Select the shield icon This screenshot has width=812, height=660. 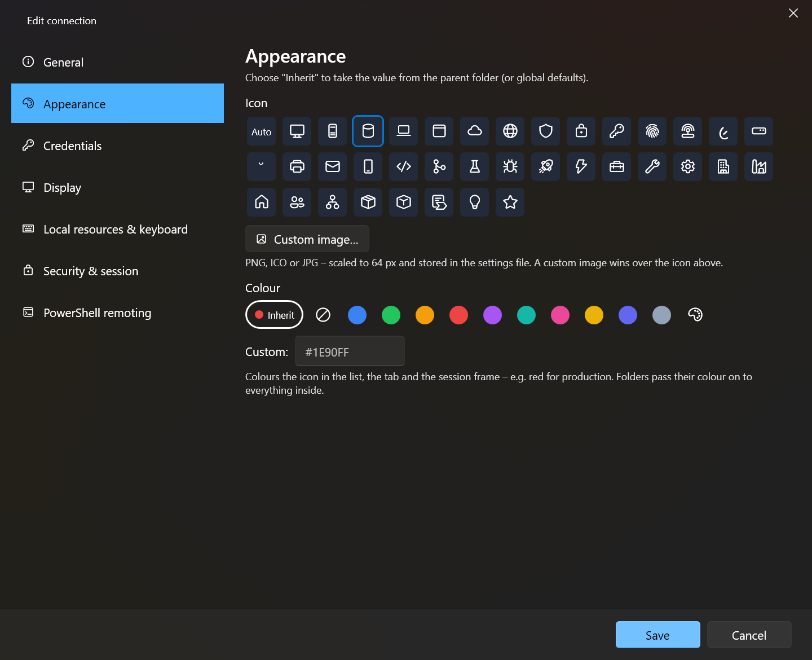click(546, 131)
